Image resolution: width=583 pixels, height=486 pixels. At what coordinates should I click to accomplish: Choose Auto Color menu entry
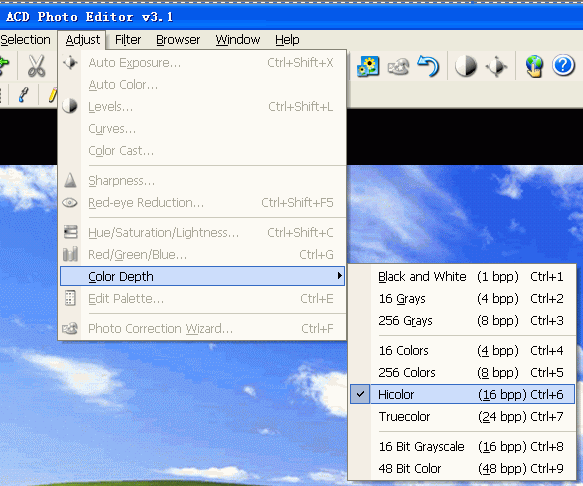tap(203, 84)
